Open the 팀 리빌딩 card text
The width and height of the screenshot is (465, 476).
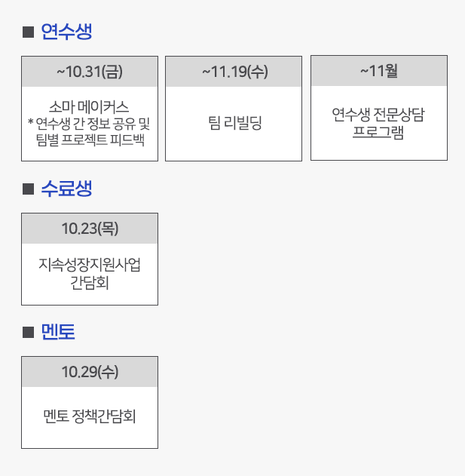pos(234,123)
